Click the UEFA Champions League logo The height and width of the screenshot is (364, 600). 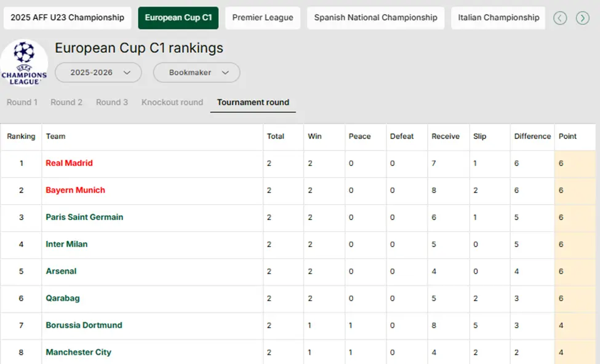click(24, 63)
